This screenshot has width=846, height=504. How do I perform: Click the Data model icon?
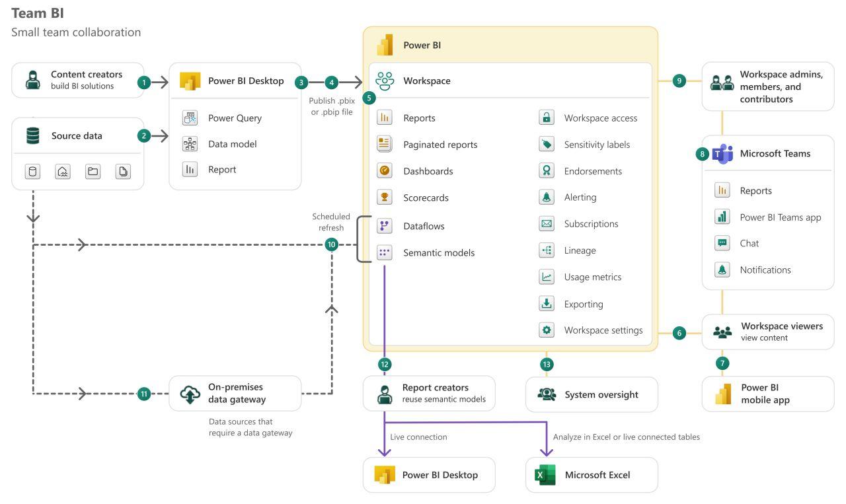click(190, 144)
